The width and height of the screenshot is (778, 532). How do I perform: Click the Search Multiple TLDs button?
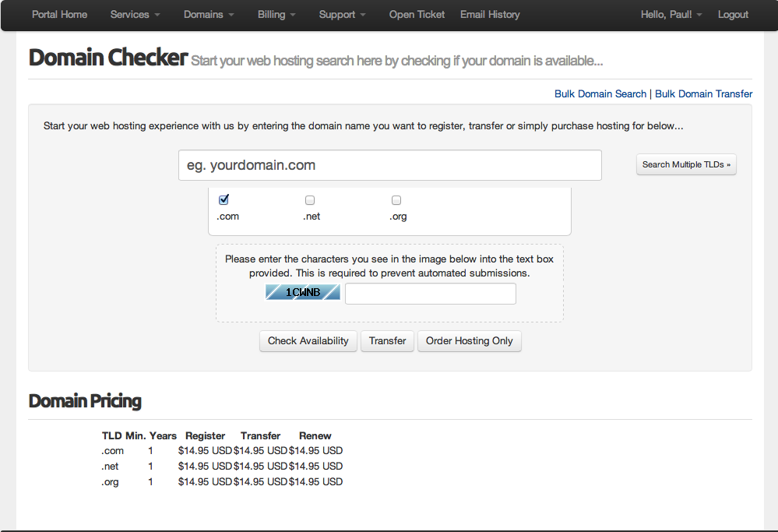[x=686, y=164]
